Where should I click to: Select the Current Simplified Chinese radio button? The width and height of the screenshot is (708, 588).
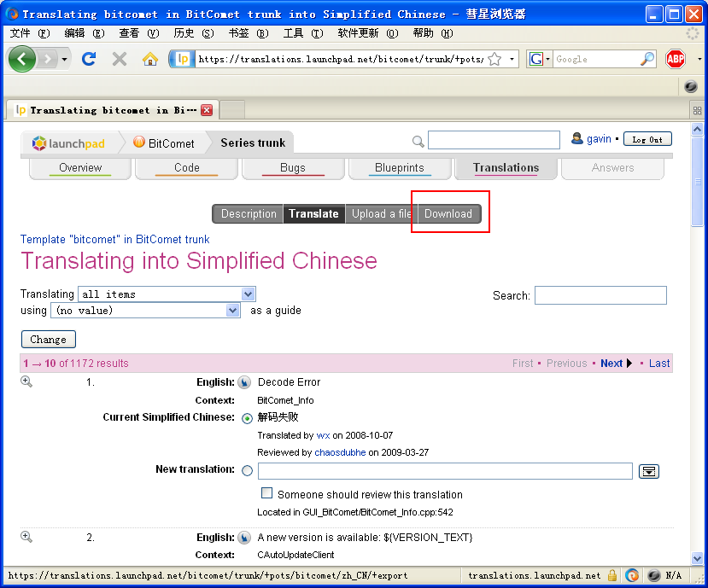pos(248,418)
